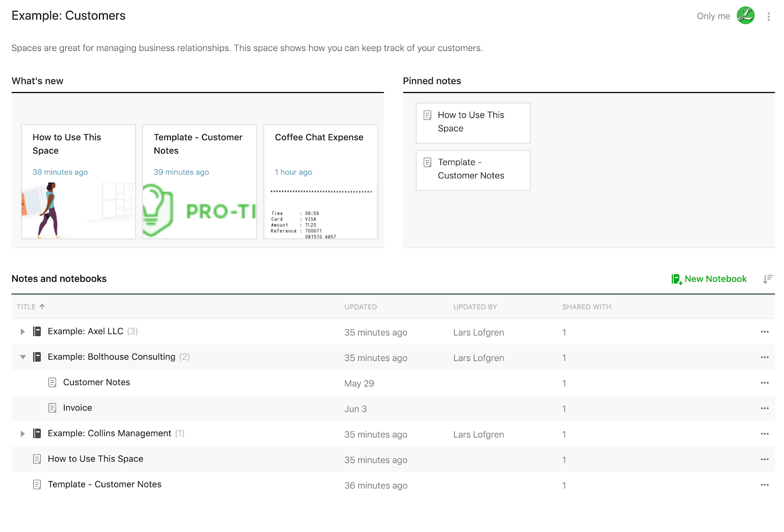Open pinned note How to Use This Space
Screen dimensions: 784x532
click(x=473, y=123)
